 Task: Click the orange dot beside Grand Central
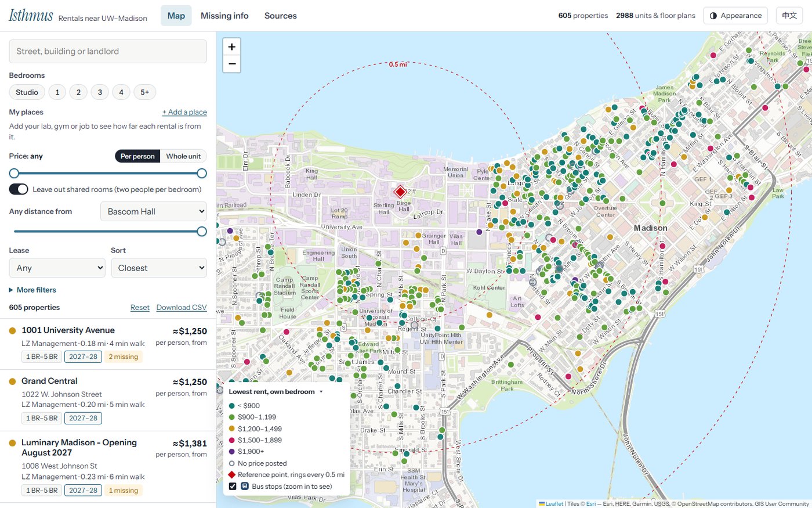(13, 381)
